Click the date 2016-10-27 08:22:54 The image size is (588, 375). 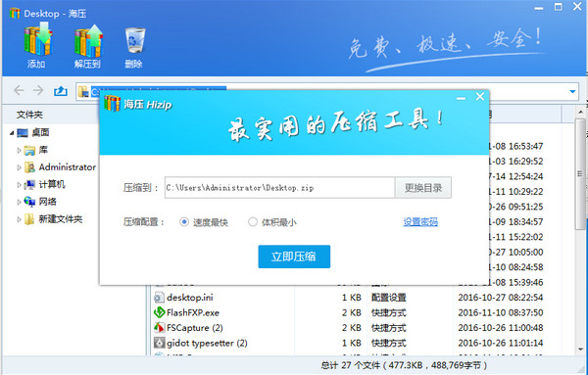click(501, 298)
